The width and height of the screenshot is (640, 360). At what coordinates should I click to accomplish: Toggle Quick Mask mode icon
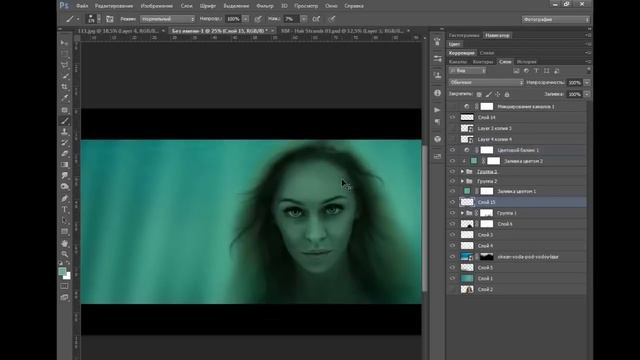tap(64, 286)
